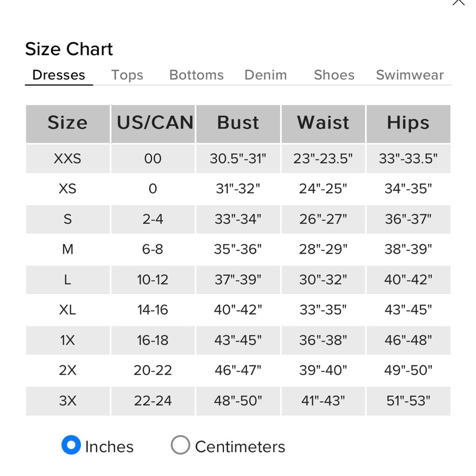Switch to the Denim tab
The width and height of the screenshot is (476, 476).
pos(266,75)
